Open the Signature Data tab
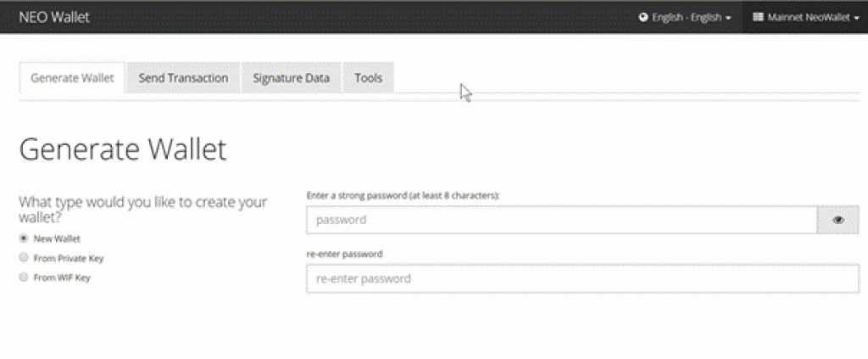The image size is (868, 359). click(x=292, y=78)
